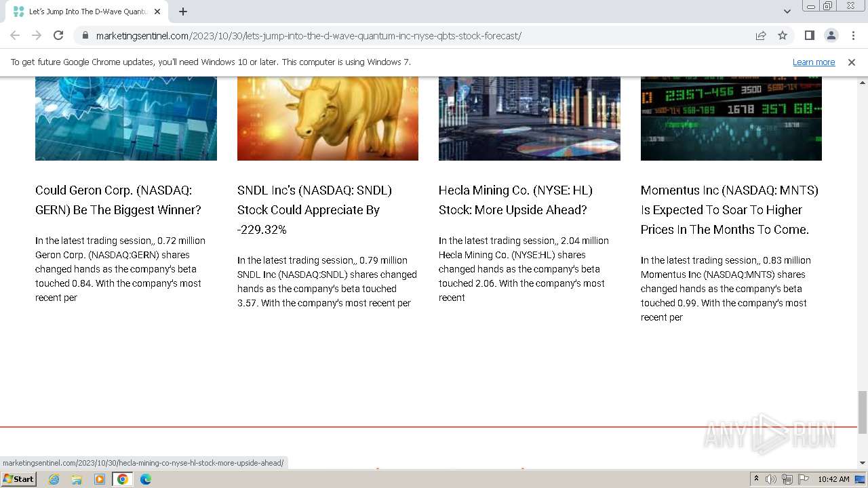Image resolution: width=868 pixels, height=488 pixels.
Task: Open the Momentus Inc article headline
Action: click(x=729, y=210)
